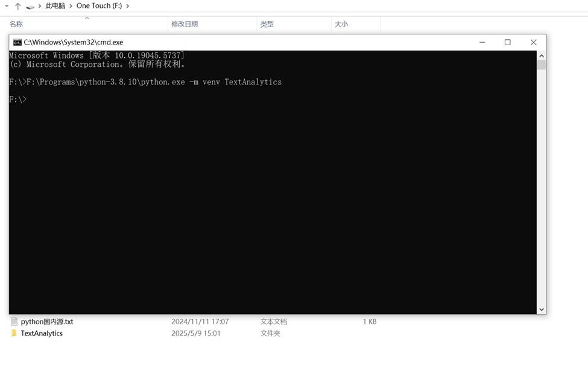Sort files by the 类型 column header
The image size is (588, 387).
(x=266, y=24)
